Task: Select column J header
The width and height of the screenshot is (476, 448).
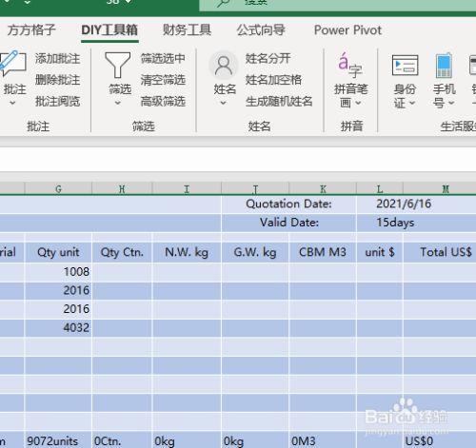Action: [x=255, y=189]
